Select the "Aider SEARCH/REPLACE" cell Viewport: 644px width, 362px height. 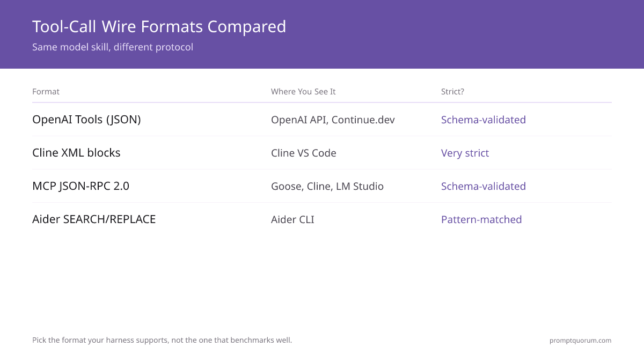click(x=94, y=219)
